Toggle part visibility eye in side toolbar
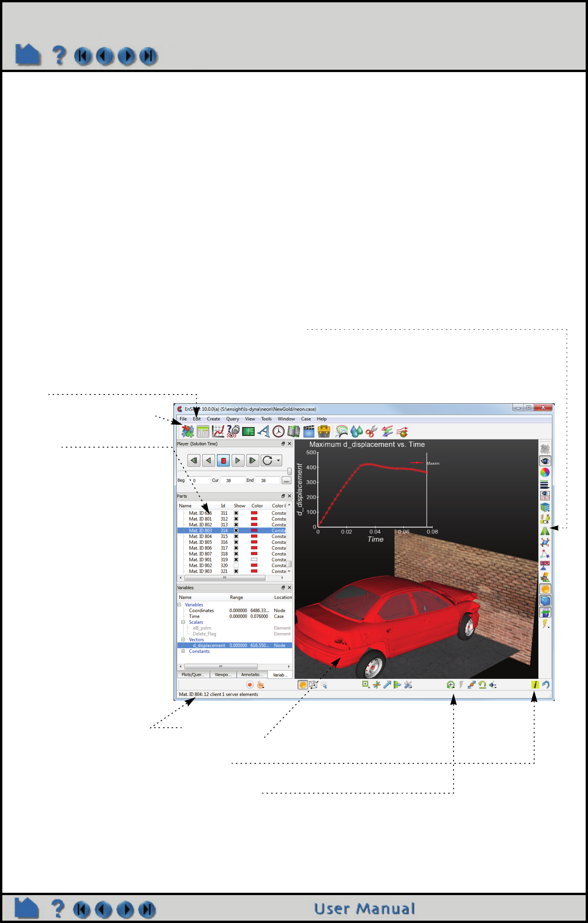Viewport: 588px width, 923px height. [x=545, y=461]
